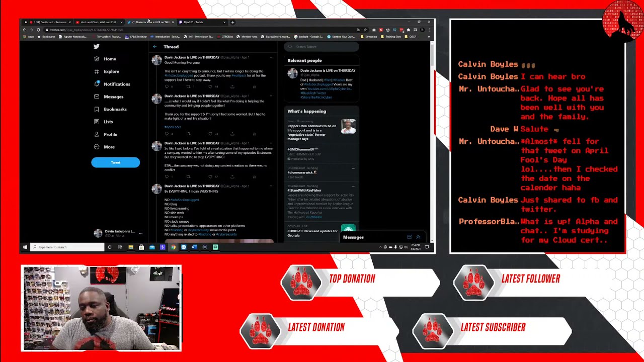
Task: Expand the More menu in Twitter sidebar
Action: tap(104, 147)
